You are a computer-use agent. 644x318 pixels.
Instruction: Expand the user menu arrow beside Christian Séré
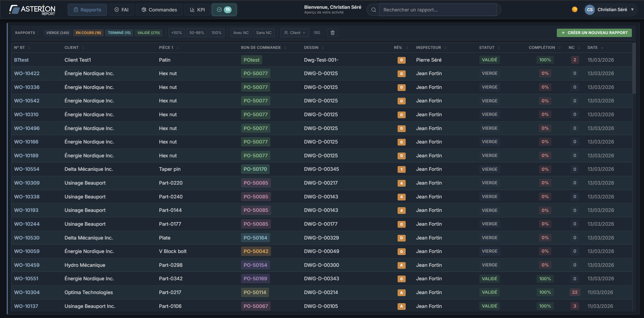click(632, 10)
